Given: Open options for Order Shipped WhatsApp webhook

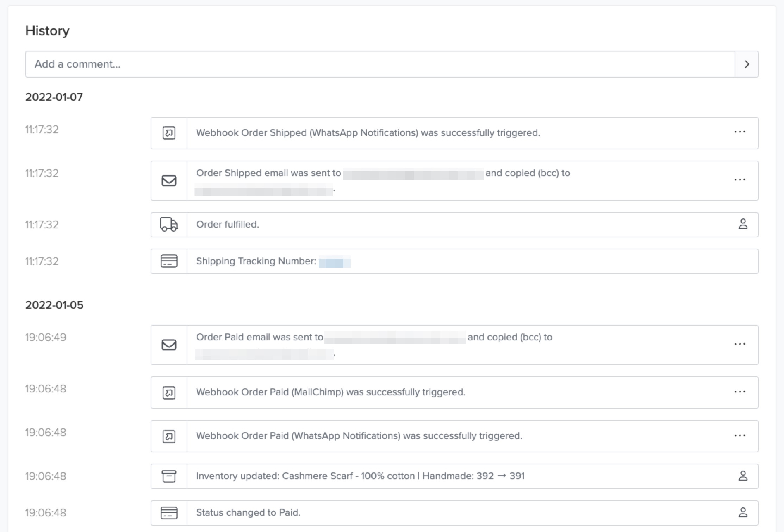Looking at the screenshot, I should (x=740, y=132).
